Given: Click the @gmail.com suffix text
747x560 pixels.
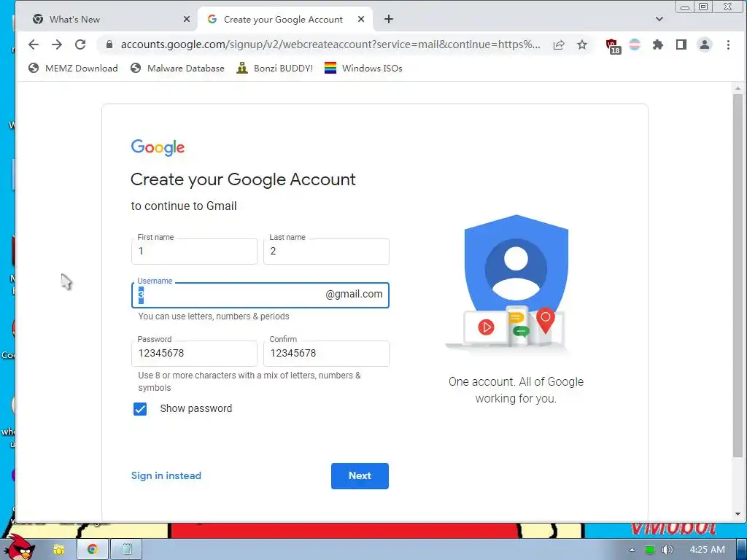Looking at the screenshot, I should coord(354,295).
